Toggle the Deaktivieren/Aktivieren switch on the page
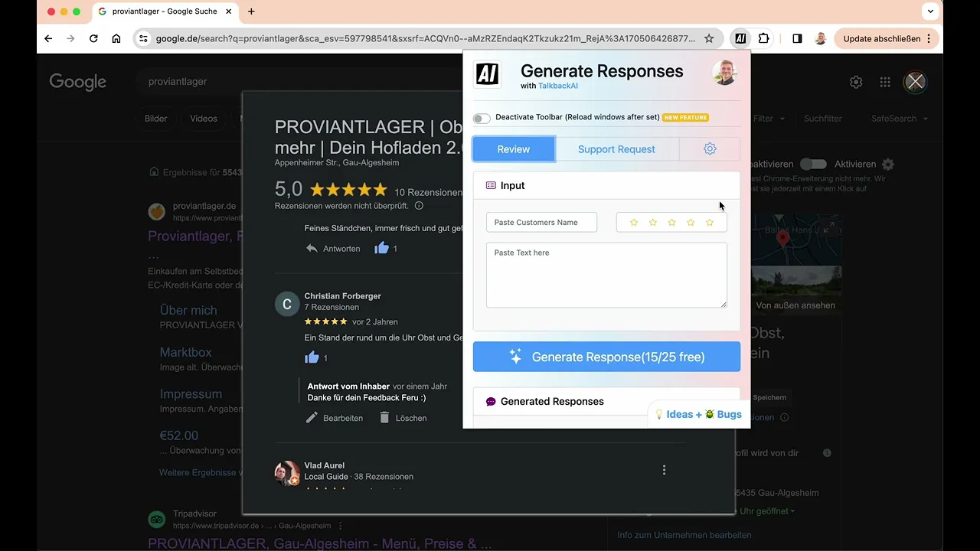This screenshot has height=551, width=980. (813, 164)
